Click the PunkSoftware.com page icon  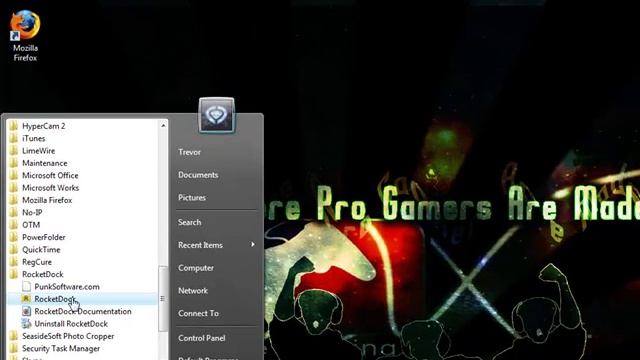tap(26, 286)
